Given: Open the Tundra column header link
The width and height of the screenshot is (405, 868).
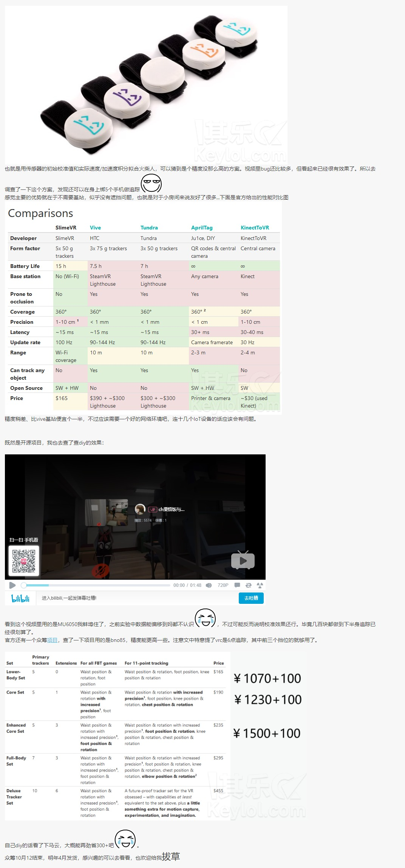Looking at the screenshot, I should (149, 228).
